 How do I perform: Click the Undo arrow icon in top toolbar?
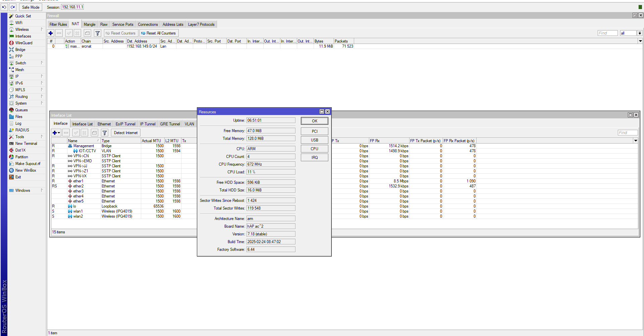4,7
